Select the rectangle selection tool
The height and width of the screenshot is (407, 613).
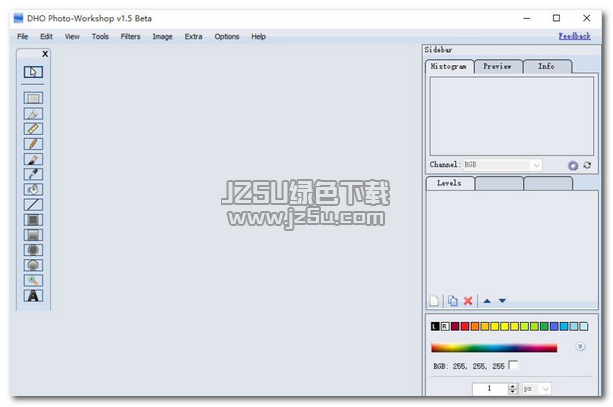pos(33,98)
